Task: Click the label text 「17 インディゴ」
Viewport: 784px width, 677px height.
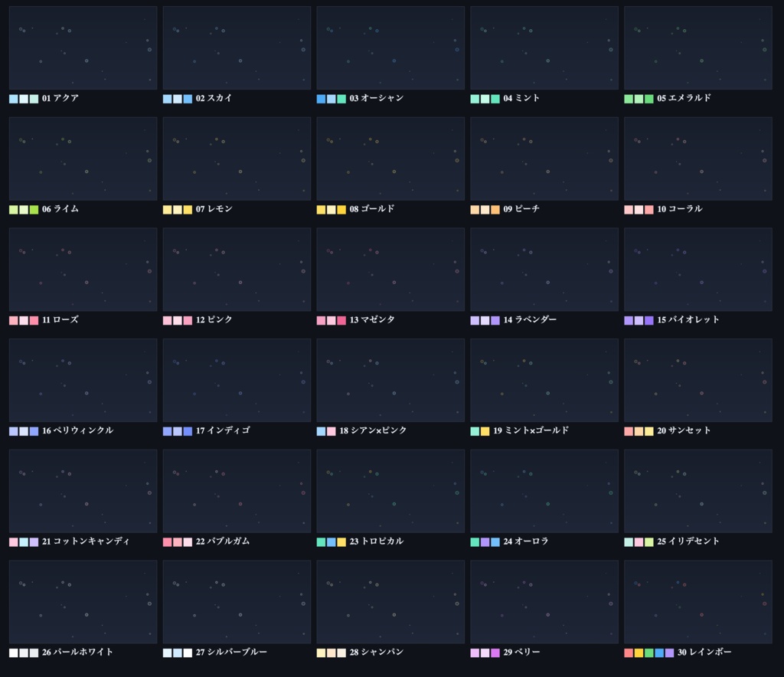Action: point(223,430)
